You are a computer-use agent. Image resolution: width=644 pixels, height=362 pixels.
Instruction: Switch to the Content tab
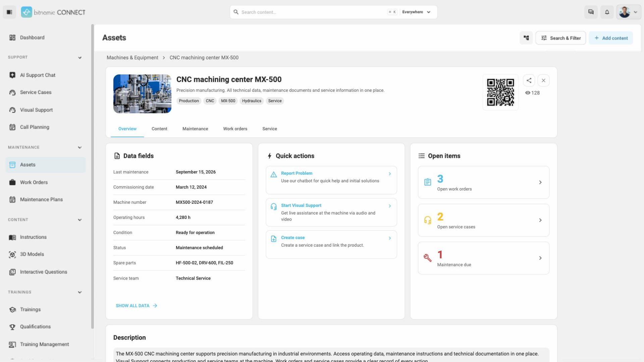[159, 129]
